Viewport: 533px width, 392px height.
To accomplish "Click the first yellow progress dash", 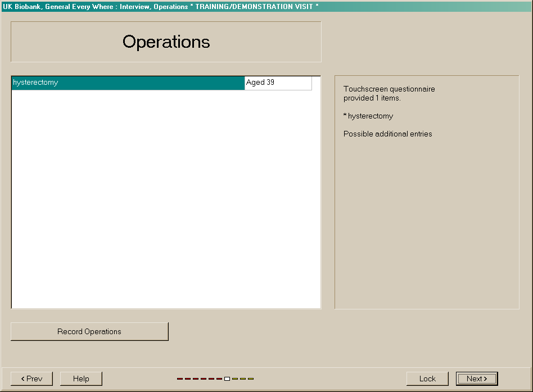I will point(235,379).
